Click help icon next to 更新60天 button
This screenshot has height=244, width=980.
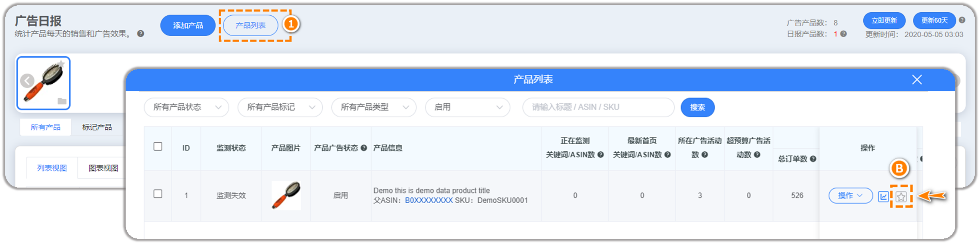(962, 20)
